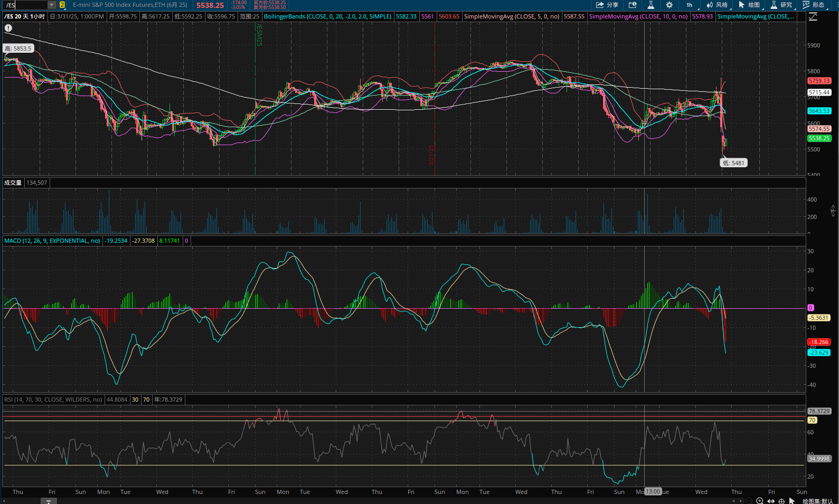Click the Edit studies flask icon
The height and width of the screenshot is (504, 839).
click(x=651, y=5)
